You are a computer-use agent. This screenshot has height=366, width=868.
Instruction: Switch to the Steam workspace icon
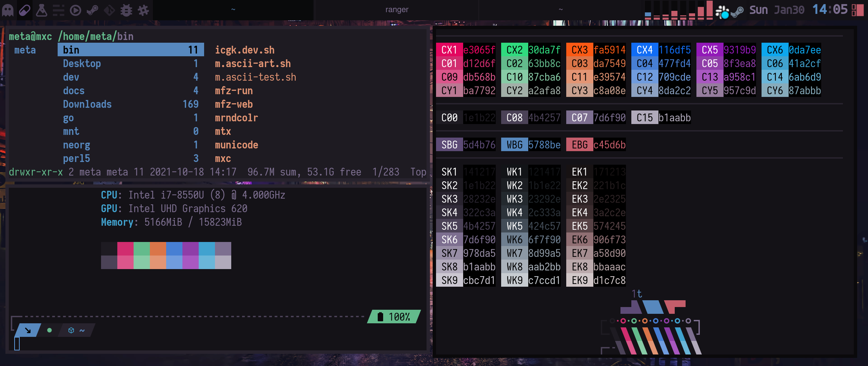pos(92,10)
